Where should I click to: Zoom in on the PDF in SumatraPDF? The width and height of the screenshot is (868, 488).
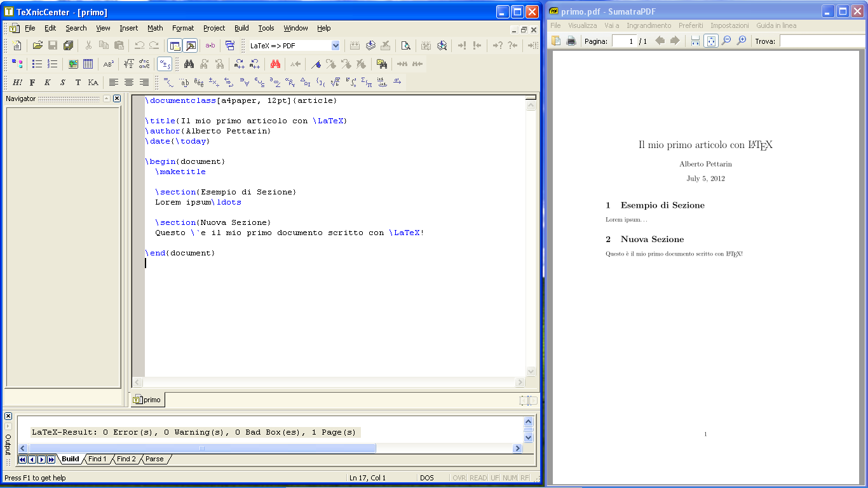(x=741, y=41)
